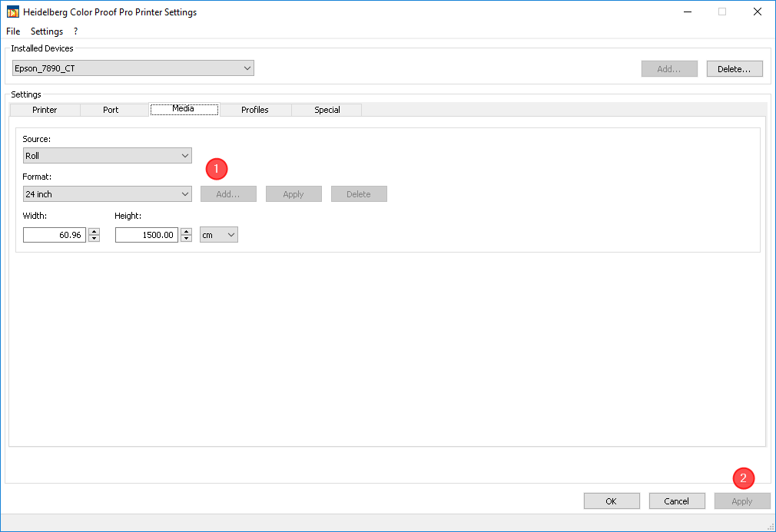The image size is (776, 532).
Task: Open the Source dropdown showing Roll
Action: point(108,156)
